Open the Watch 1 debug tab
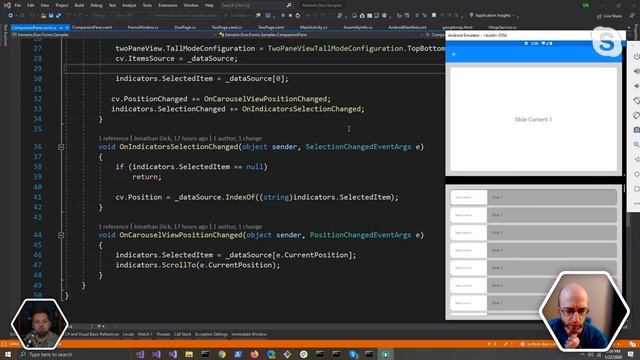This screenshot has height=360, width=640. pyautogui.click(x=144, y=334)
